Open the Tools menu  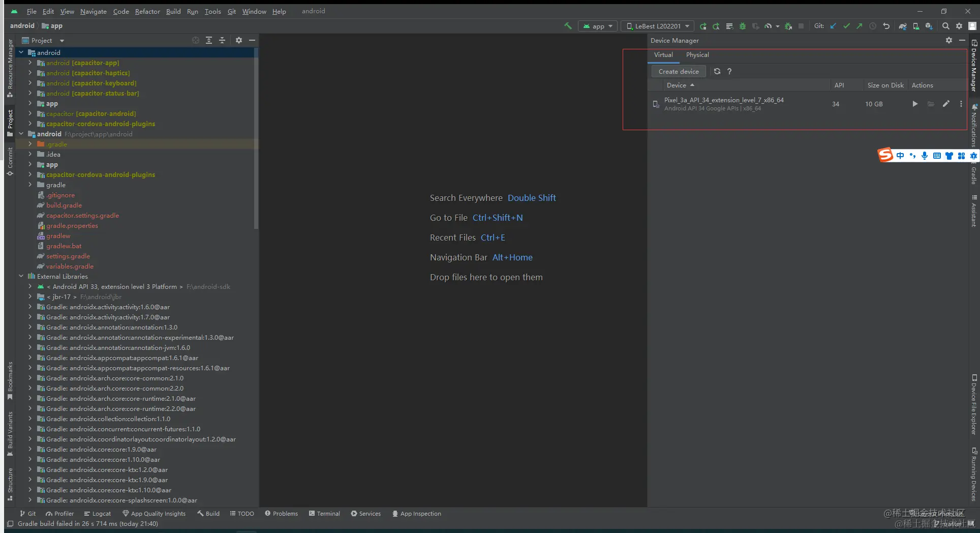coord(213,11)
